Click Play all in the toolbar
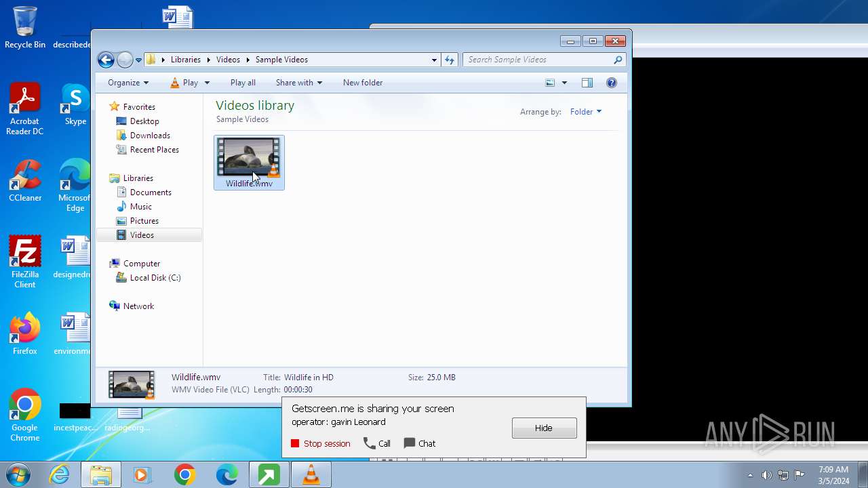This screenshot has height=488, width=868. (x=243, y=83)
